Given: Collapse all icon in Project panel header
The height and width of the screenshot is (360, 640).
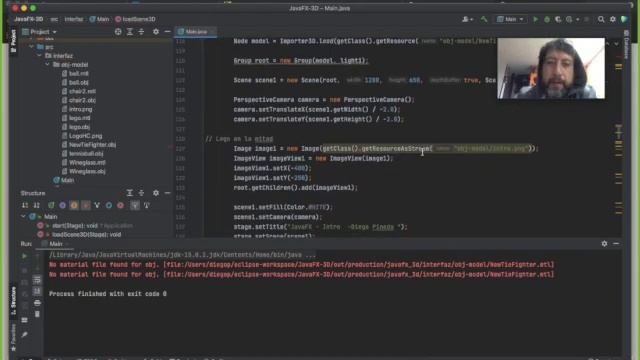Looking at the screenshot, I should (141, 31).
